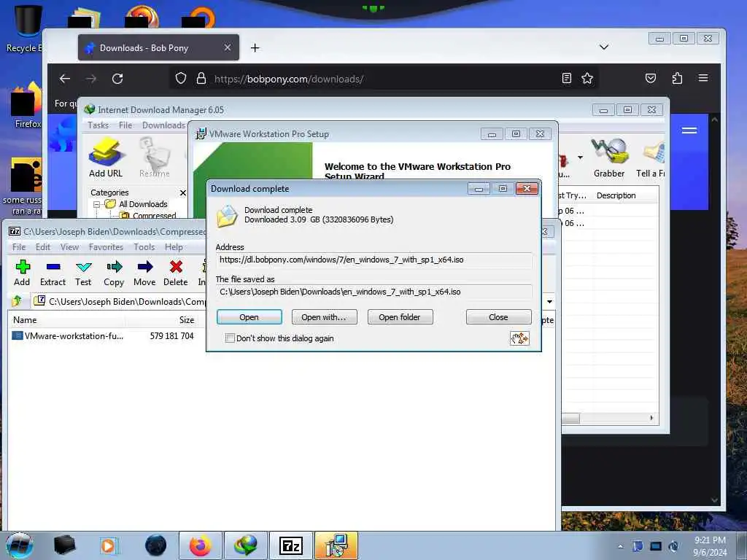Check Don't show this dialog again
The image size is (747, 560).
(x=230, y=338)
